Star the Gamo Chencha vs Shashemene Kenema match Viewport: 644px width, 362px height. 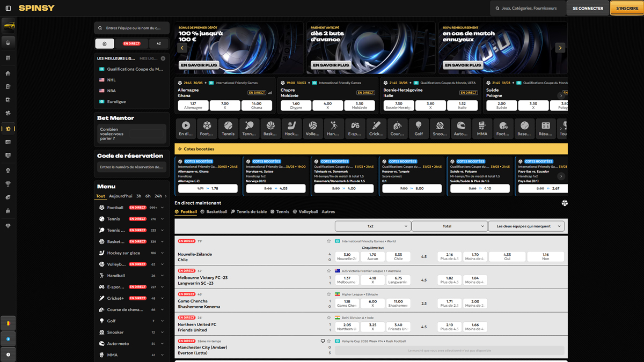click(329, 294)
